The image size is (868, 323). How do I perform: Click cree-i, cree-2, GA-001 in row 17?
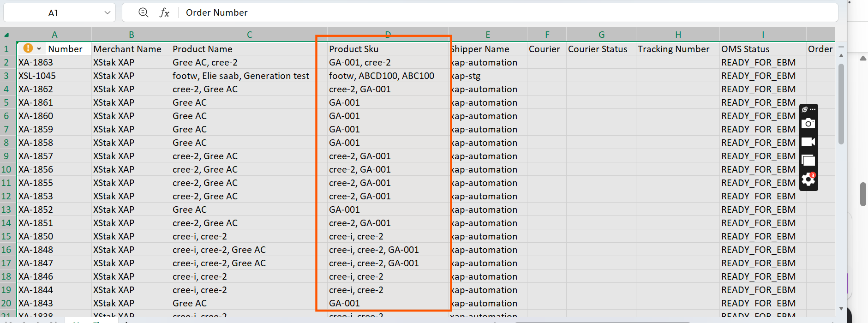388,263
